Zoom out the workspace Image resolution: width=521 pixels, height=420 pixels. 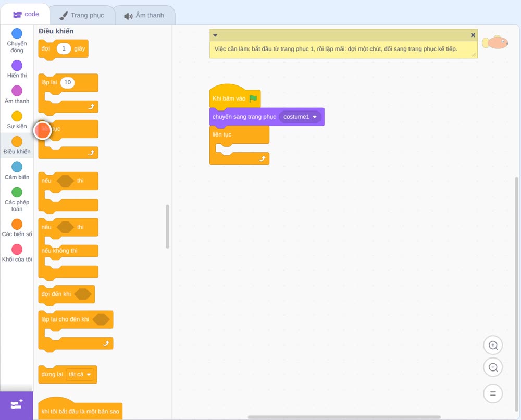tap(493, 367)
